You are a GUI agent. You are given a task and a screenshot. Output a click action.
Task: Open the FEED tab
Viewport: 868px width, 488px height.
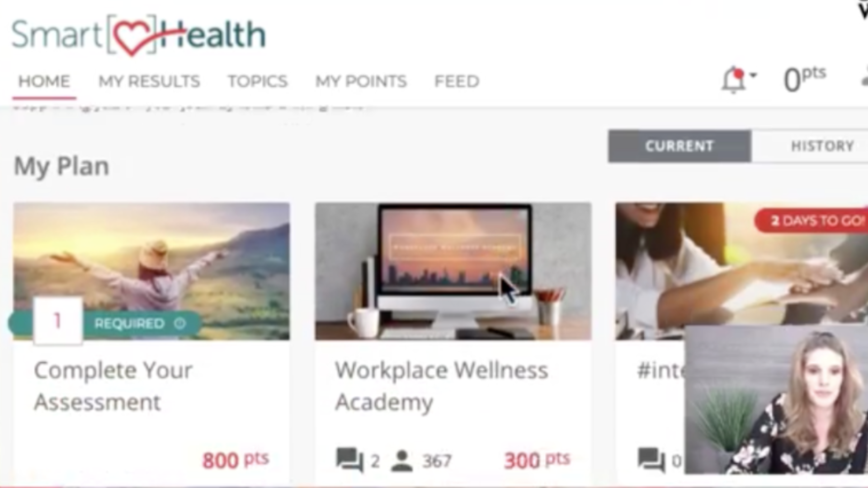tap(457, 81)
